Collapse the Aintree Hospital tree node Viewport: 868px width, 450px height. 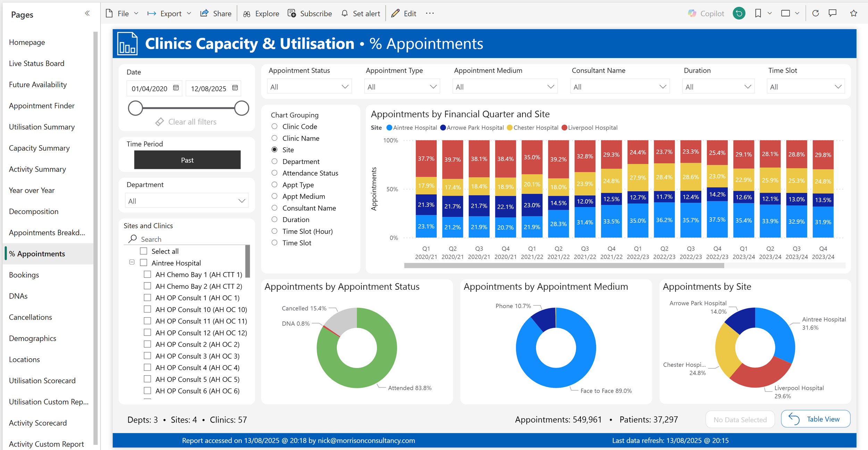[x=132, y=262]
